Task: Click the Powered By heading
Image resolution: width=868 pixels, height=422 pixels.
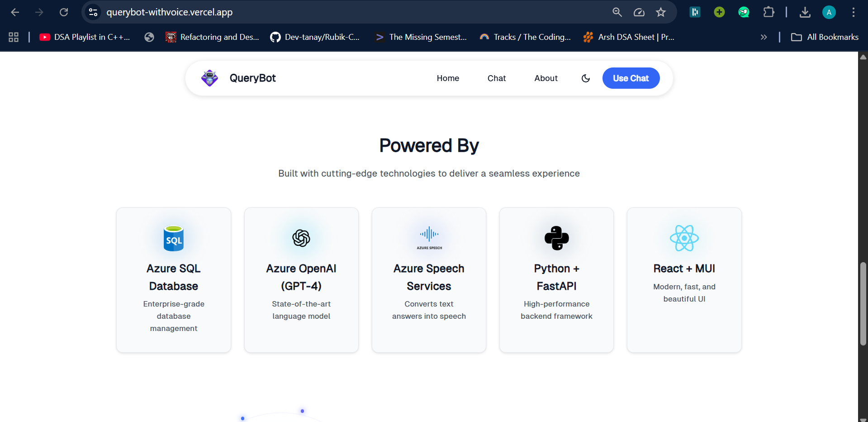Action: tap(429, 146)
